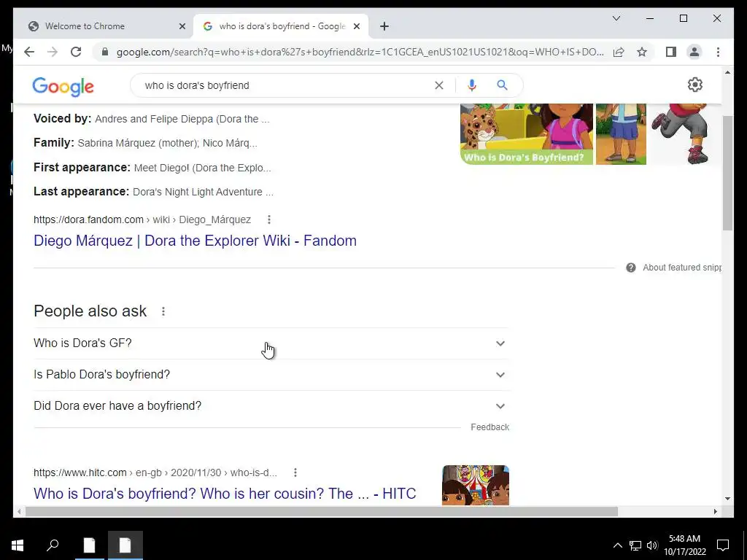Open options dots beside People also ask
747x560 pixels.
[163, 311]
